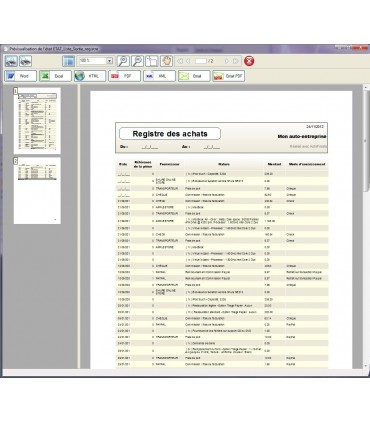Click the first print icon in the toolbar
Screen dimensions: 370x423
11,61
